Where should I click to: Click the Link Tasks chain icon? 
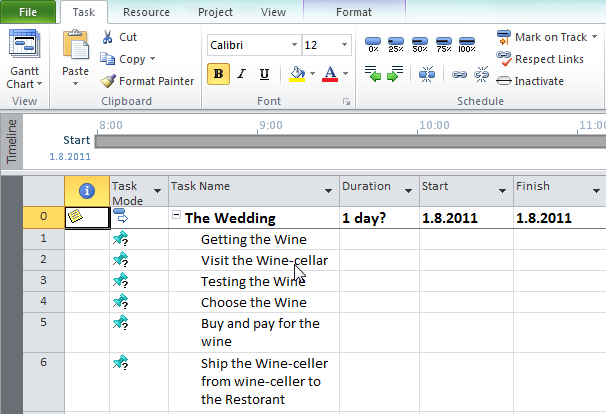pyautogui.click(x=459, y=74)
